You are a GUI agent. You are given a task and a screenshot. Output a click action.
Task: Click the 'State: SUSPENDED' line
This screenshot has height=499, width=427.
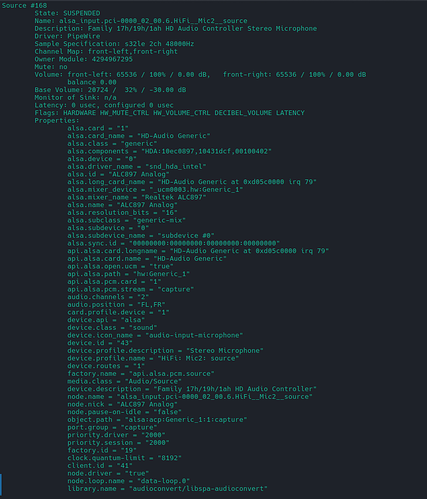click(67, 13)
